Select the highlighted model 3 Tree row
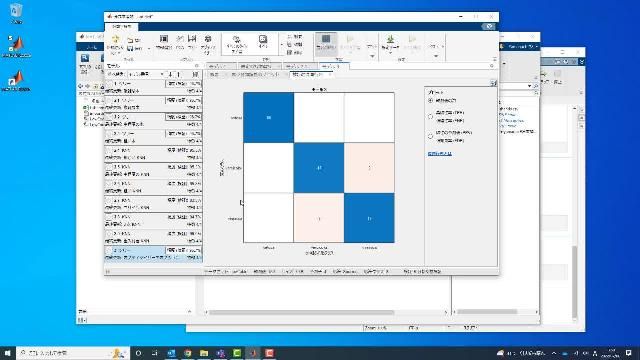Viewport: 640px width, 360px height. [153, 254]
